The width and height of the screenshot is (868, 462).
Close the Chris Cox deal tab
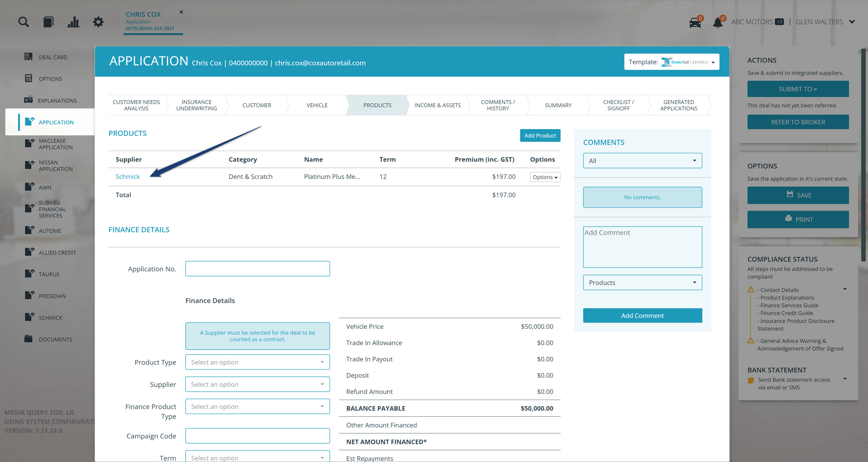point(181,12)
